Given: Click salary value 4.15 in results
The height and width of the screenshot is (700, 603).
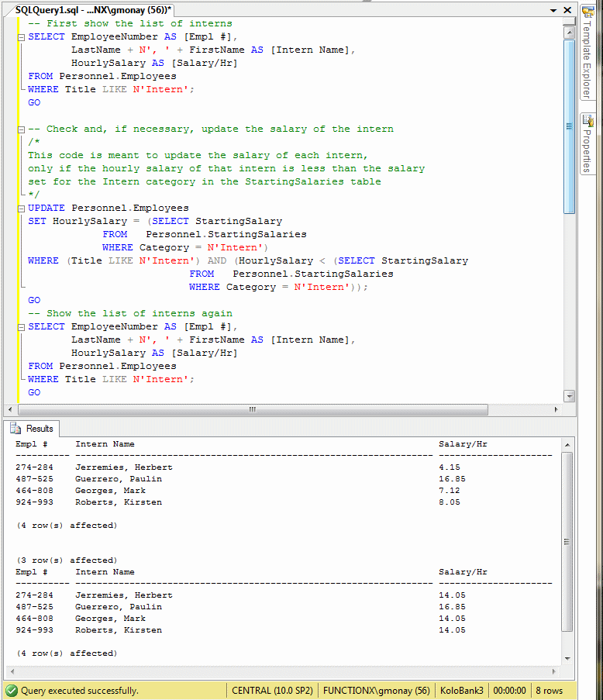Looking at the screenshot, I should [x=450, y=467].
